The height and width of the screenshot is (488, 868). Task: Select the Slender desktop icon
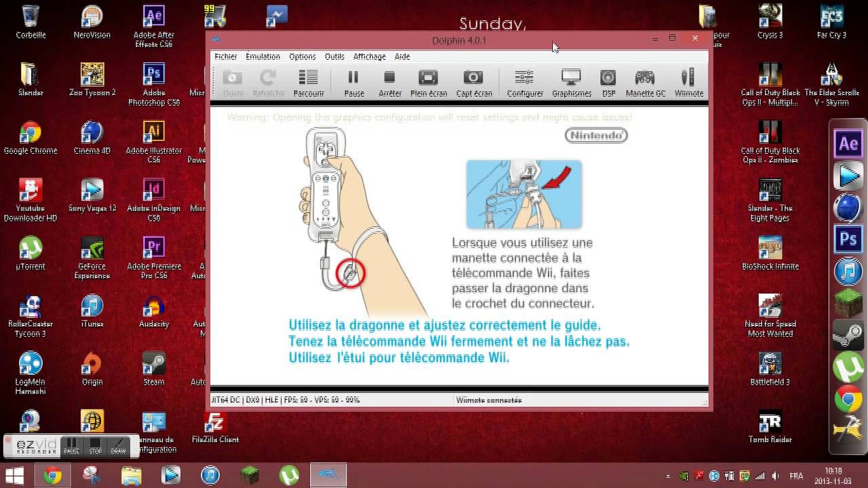31,79
